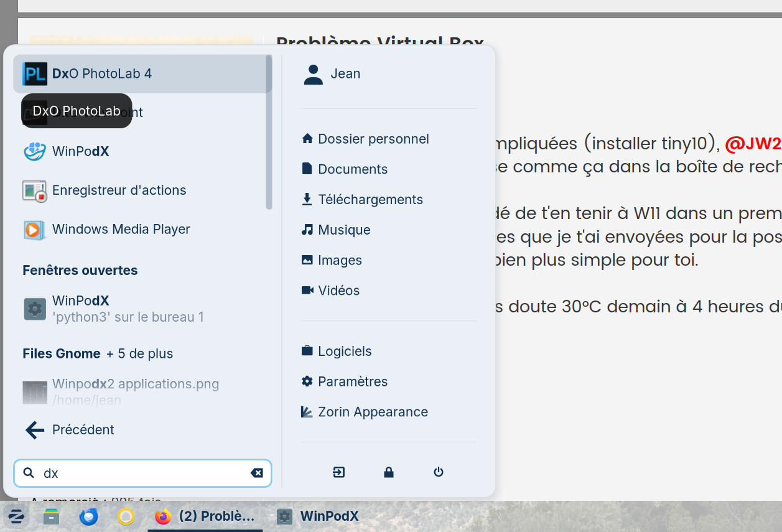Click the gear icon beside Paramètres

click(x=307, y=381)
